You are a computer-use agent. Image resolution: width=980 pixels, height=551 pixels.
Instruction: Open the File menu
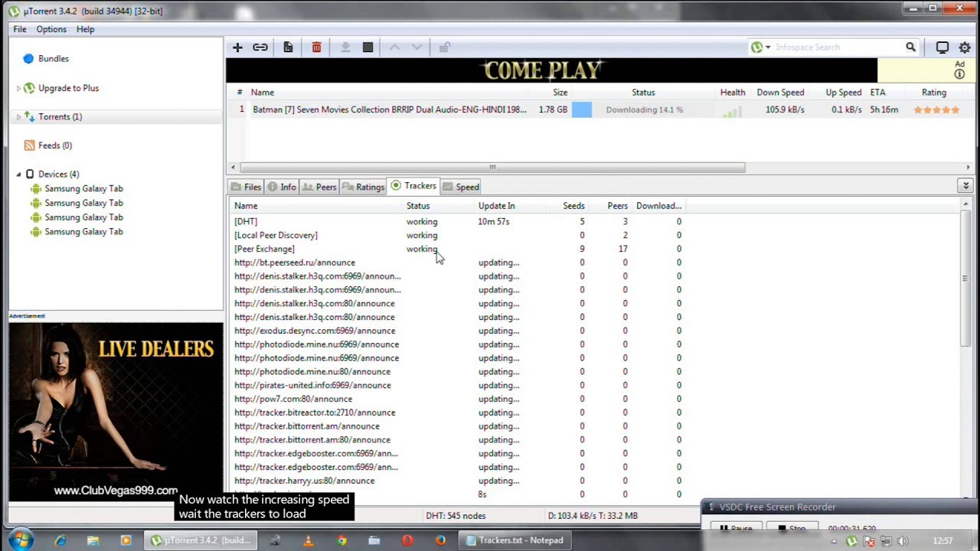click(20, 29)
